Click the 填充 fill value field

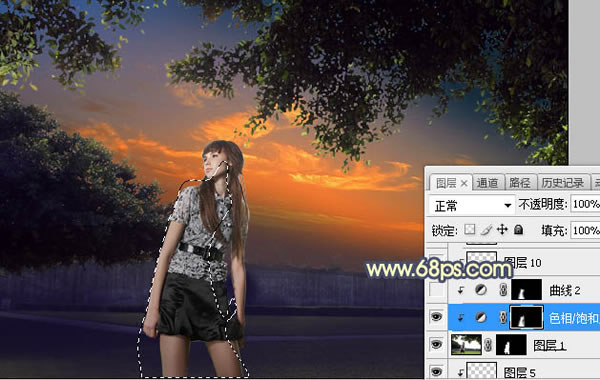point(585,230)
